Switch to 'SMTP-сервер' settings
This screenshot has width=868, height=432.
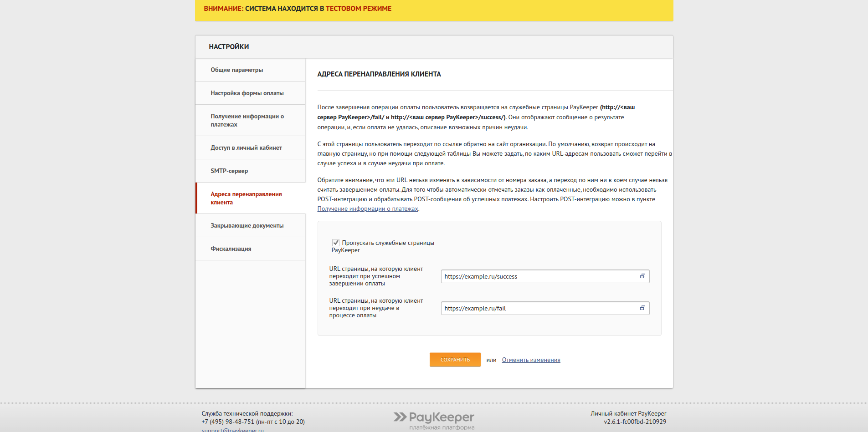click(x=229, y=171)
